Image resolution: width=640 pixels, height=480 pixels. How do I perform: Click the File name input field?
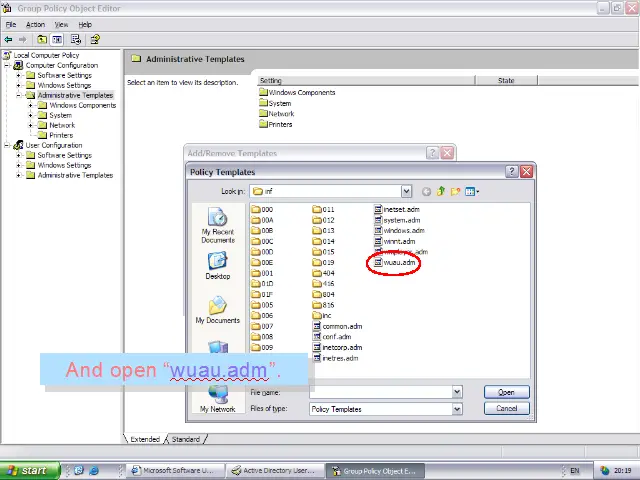[381, 392]
